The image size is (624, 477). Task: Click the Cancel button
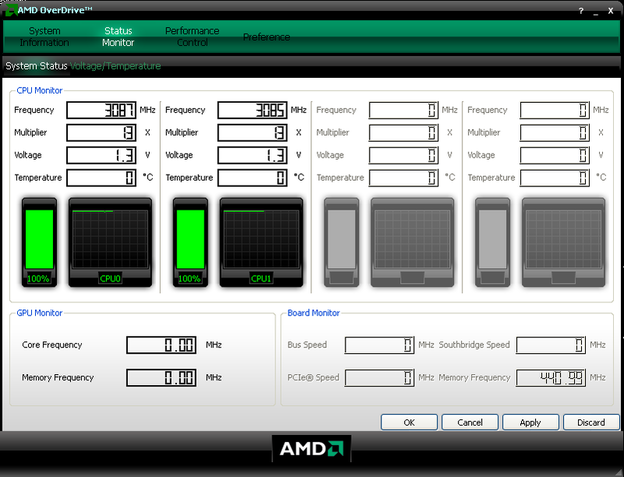pyautogui.click(x=470, y=422)
